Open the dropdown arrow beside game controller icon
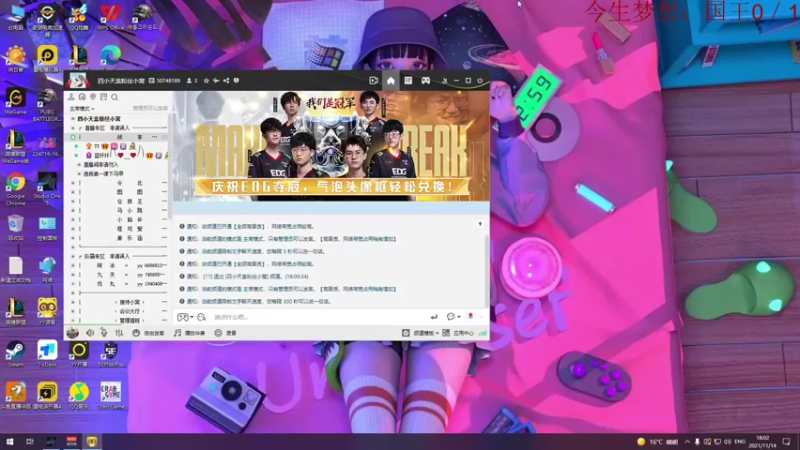The height and width of the screenshot is (450, 800). [x=192, y=317]
